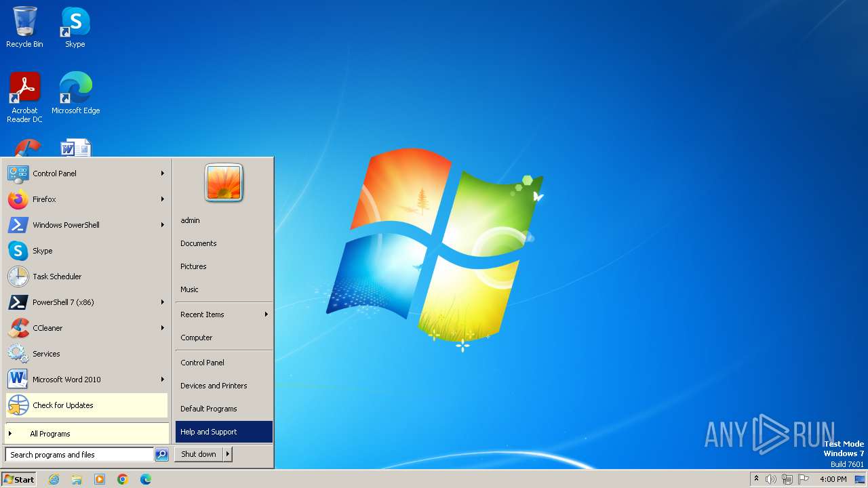Open Music from Start menu

[224, 289]
